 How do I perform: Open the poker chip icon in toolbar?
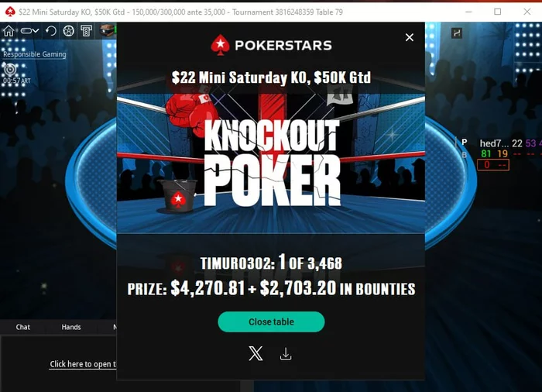pos(68,31)
